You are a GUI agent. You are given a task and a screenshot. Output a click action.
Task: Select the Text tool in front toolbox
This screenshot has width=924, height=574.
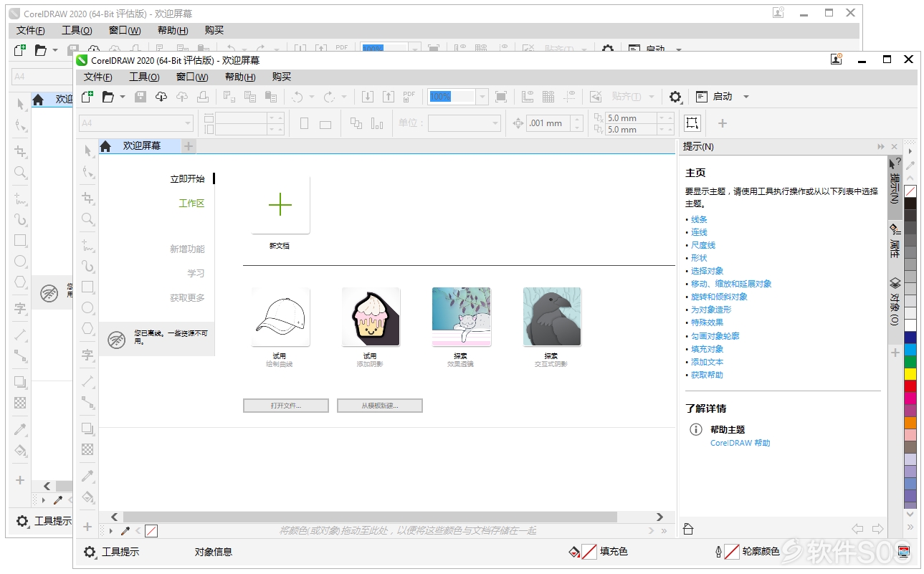coord(87,354)
